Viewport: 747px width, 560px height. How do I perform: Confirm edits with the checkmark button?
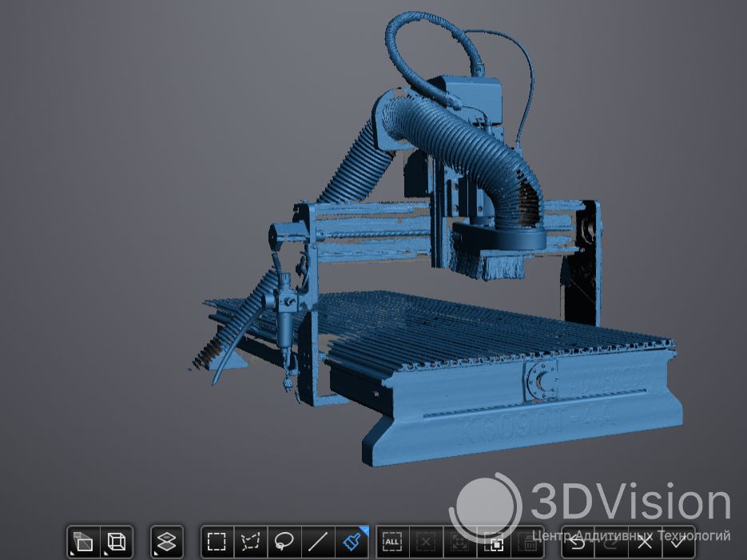678,542
